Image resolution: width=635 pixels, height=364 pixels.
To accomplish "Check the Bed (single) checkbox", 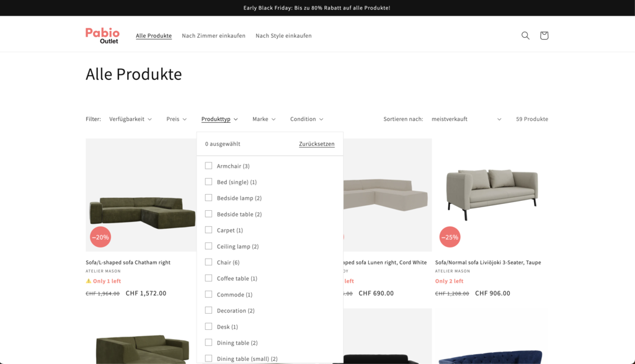I will 208,182.
